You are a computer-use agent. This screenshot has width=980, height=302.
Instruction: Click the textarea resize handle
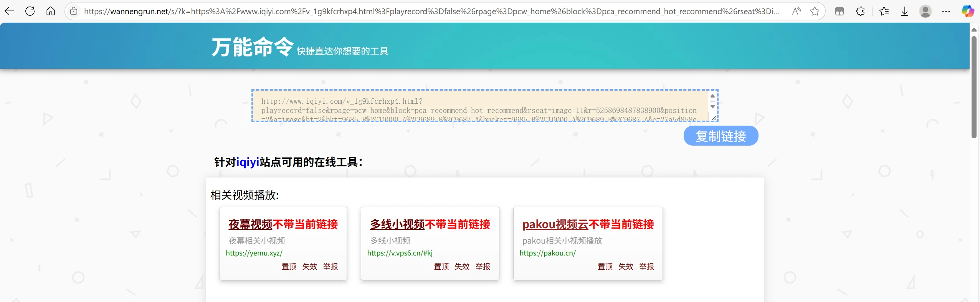(x=714, y=118)
